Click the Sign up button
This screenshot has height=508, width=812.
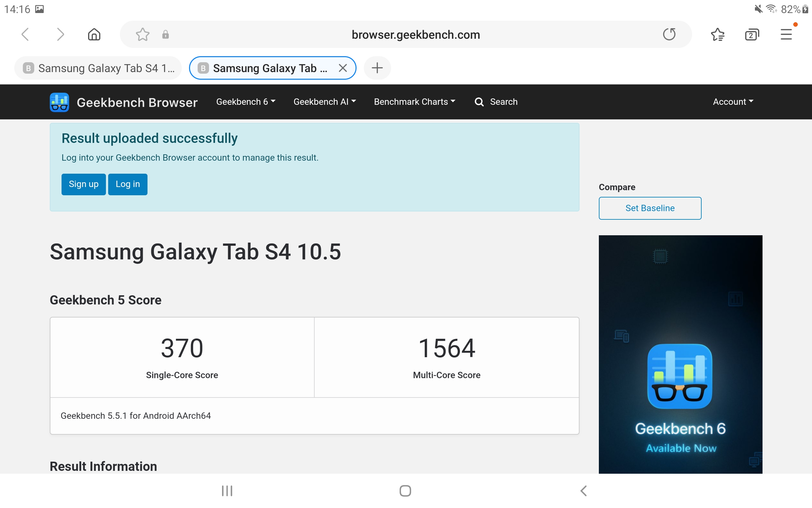[83, 184]
